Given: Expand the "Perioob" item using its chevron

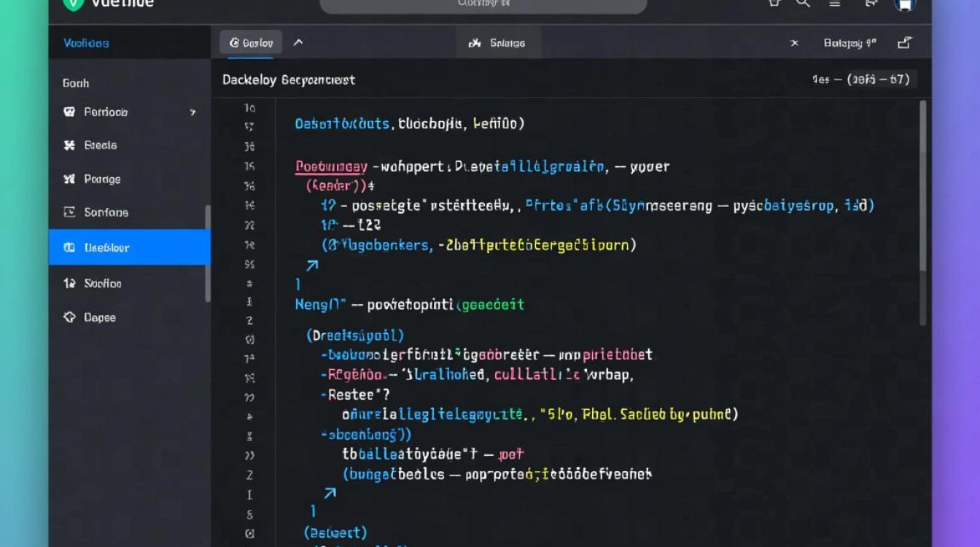Looking at the screenshot, I should point(192,112).
